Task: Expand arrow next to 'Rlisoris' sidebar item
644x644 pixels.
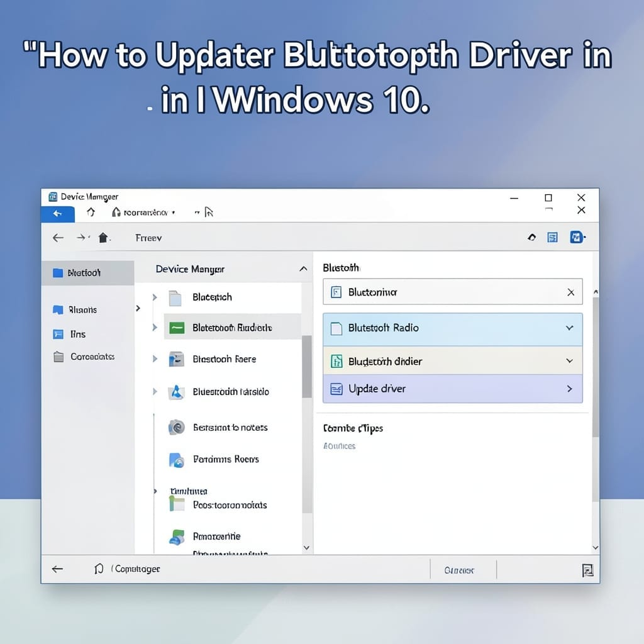Action: (x=138, y=308)
